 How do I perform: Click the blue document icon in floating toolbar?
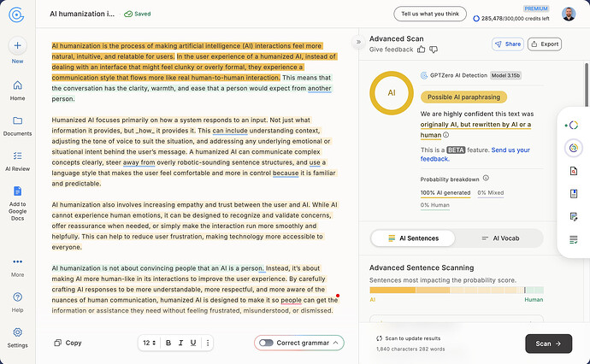click(x=574, y=194)
